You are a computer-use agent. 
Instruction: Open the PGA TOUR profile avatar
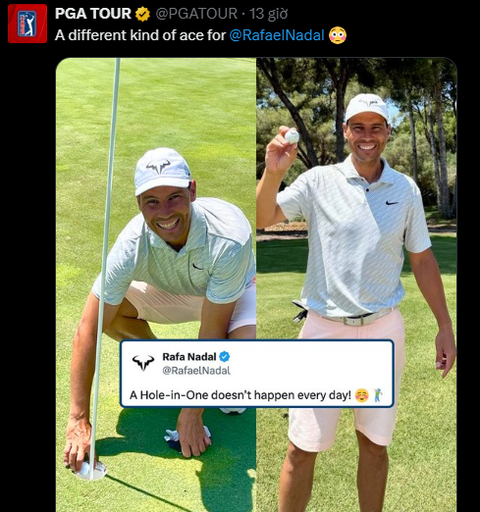pos(27,23)
